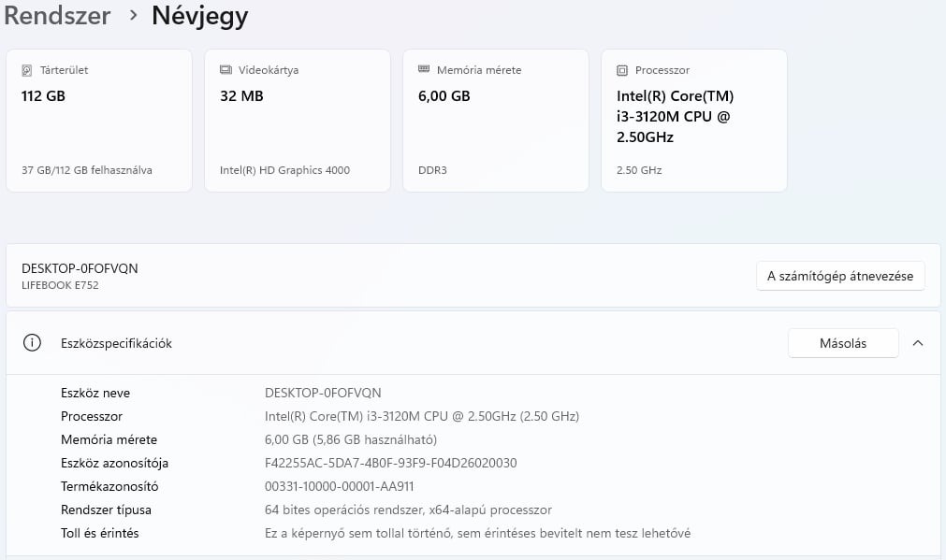Image resolution: width=946 pixels, height=560 pixels.
Task: Click the Rendszer típusa row value
Action: pyautogui.click(x=409, y=510)
